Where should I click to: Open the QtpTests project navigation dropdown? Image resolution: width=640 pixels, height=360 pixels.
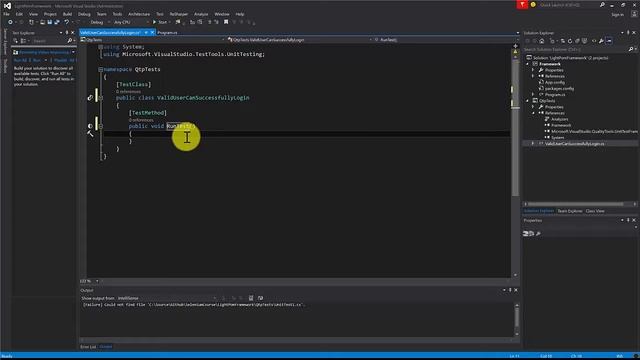(x=153, y=40)
